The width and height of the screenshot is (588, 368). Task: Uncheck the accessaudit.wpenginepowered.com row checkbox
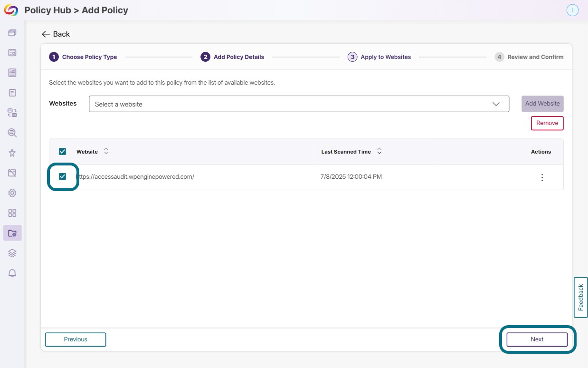pos(62,177)
